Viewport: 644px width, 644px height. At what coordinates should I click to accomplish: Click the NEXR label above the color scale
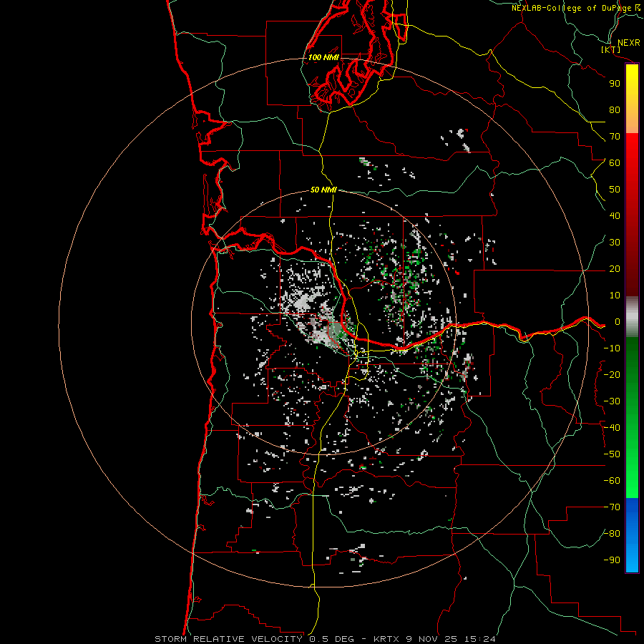(x=628, y=43)
